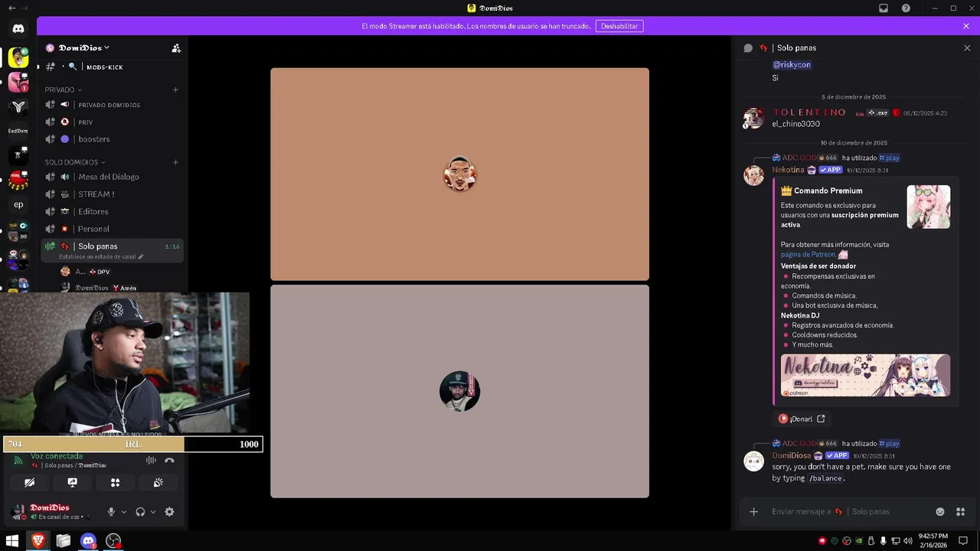Join the Mesa del Diálogo voice channel
The image size is (980, 551).
coord(112,177)
